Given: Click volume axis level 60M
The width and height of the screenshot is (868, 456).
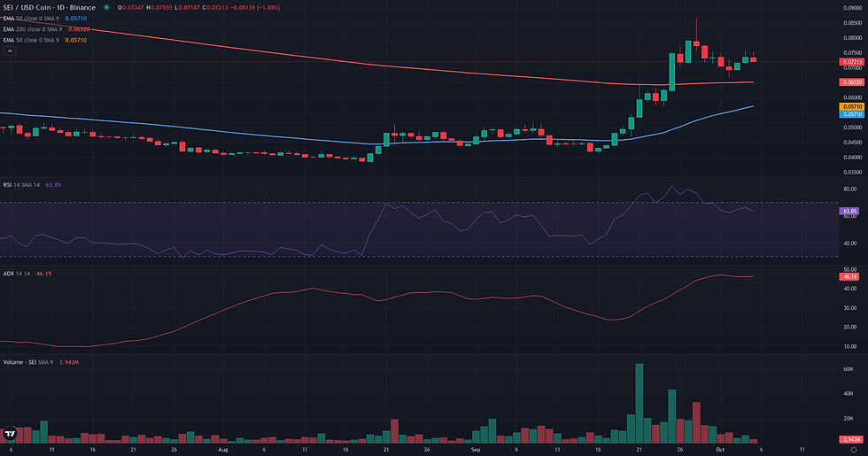Looking at the screenshot, I should point(849,369).
